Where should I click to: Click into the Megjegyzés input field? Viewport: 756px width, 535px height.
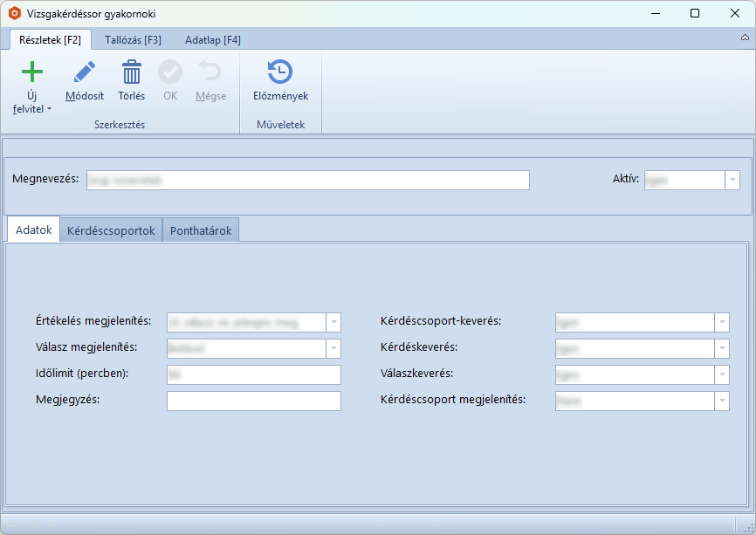pos(253,401)
